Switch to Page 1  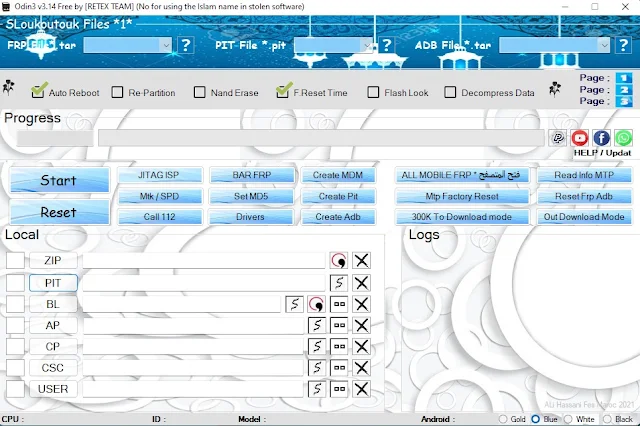624,78
